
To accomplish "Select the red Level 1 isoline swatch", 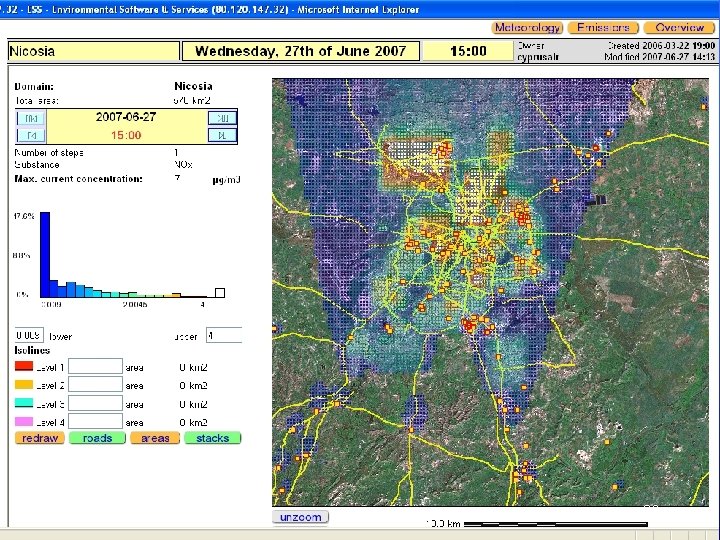I will pos(24,367).
